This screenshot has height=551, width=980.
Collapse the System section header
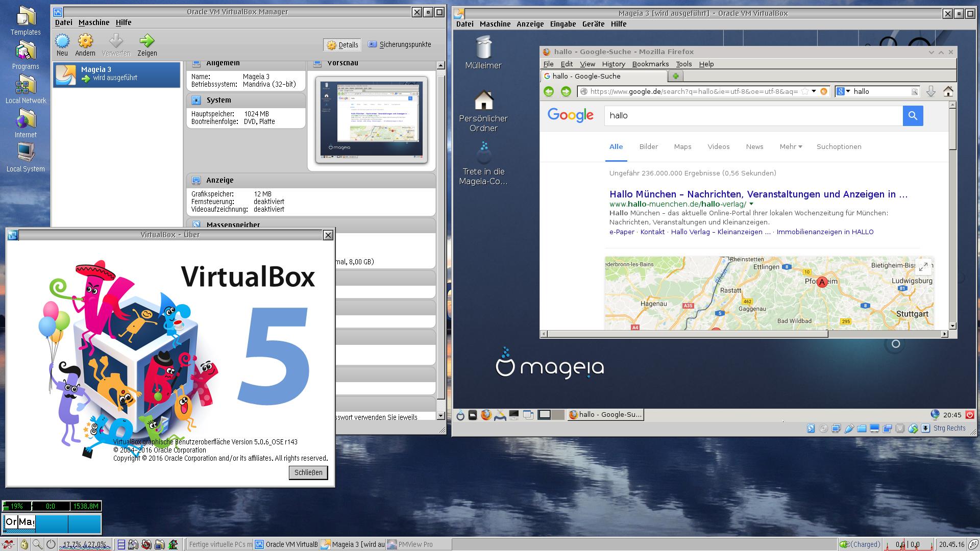pyautogui.click(x=246, y=100)
